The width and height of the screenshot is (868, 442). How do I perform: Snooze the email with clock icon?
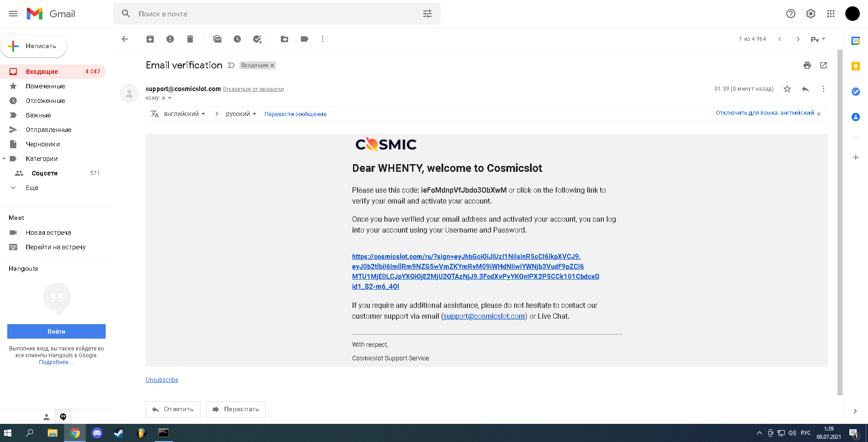coord(237,39)
